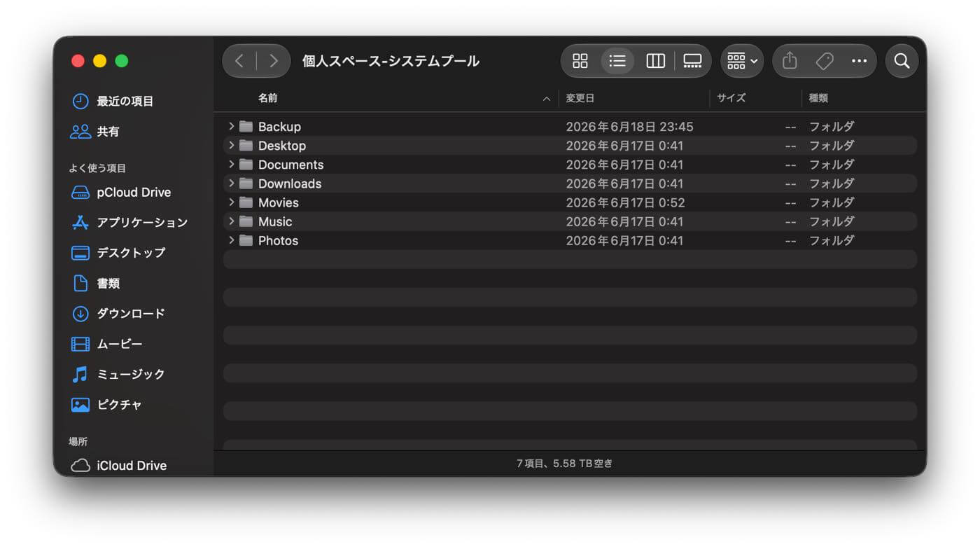Select the Backup folder name
The width and height of the screenshot is (980, 547).
point(279,127)
